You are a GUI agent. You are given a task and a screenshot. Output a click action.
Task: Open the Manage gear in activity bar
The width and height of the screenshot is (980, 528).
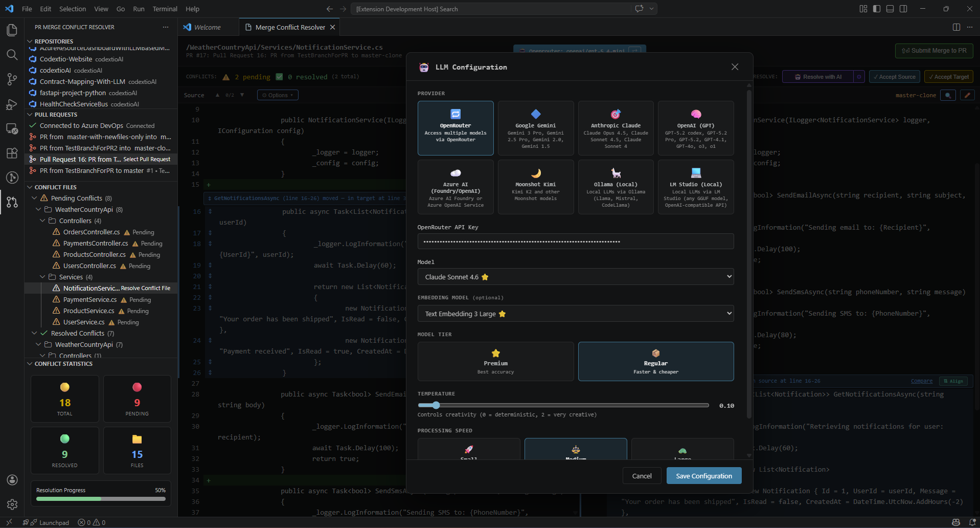pyautogui.click(x=12, y=504)
